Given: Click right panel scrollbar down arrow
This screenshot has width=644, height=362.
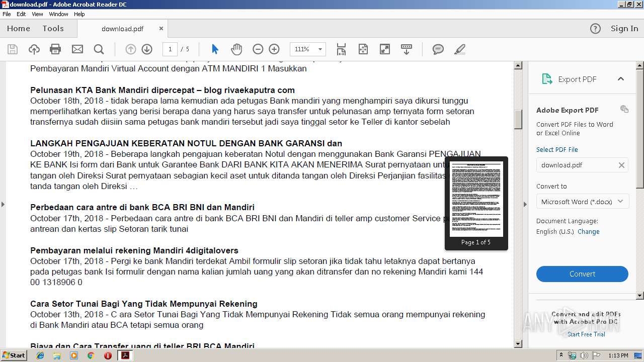Looking at the screenshot, I should click(x=640, y=296).
